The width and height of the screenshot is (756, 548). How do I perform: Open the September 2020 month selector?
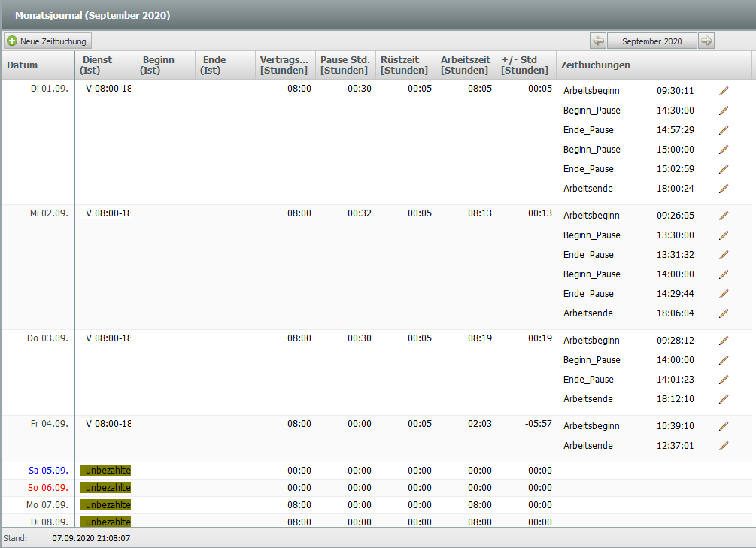652,41
